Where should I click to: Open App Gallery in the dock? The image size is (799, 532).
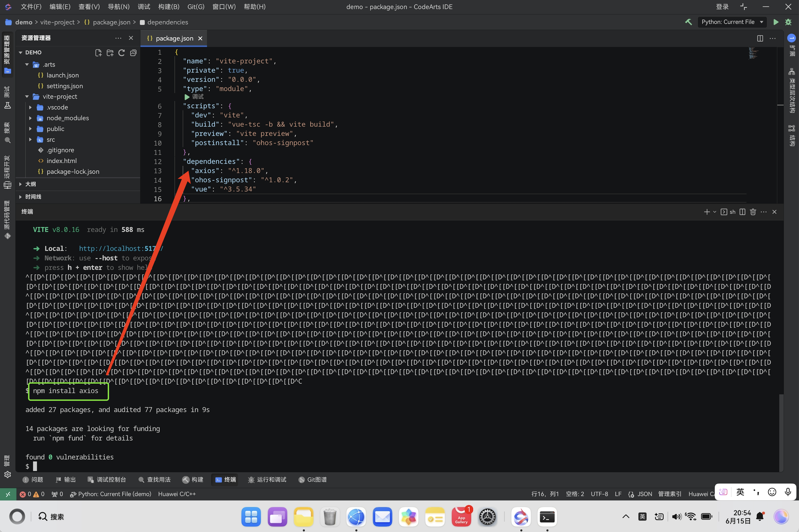point(461,517)
